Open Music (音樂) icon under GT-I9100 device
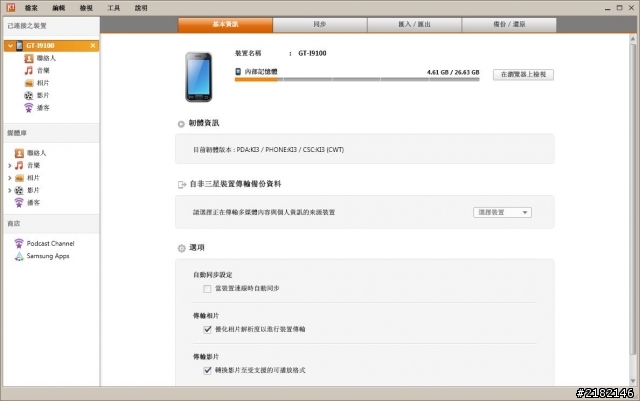 29,71
